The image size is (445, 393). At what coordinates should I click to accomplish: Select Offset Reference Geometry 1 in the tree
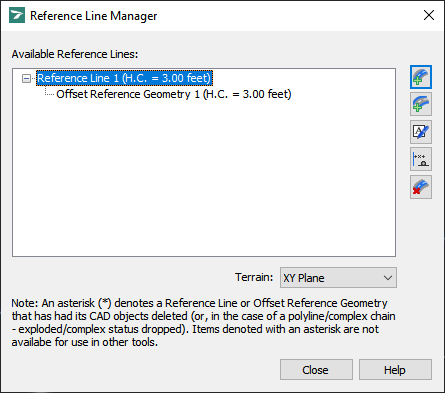(x=174, y=94)
